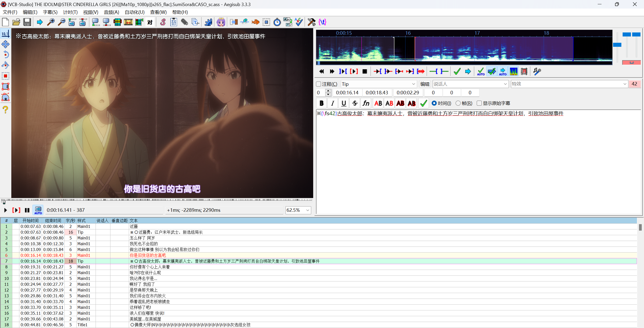The image size is (644, 328).
Task: Toggle karaoke mode microphone icon
Action: tap(537, 71)
